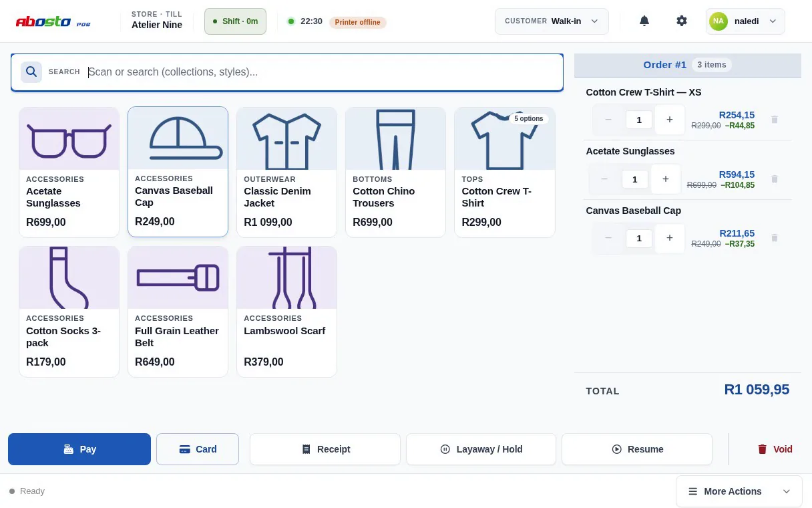Click the −R37,35 discount amount
This screenshot has height=508, width=812.
[x=740, y=244]
